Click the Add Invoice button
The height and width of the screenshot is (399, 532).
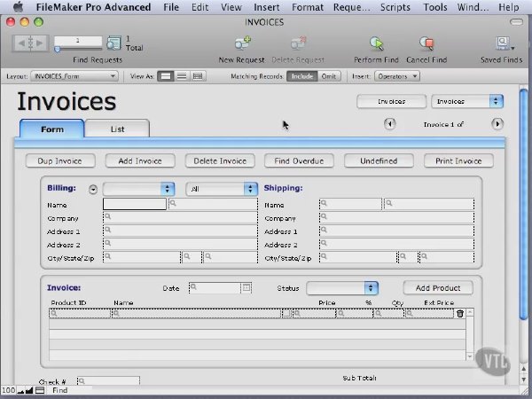(x=140, y=160)
